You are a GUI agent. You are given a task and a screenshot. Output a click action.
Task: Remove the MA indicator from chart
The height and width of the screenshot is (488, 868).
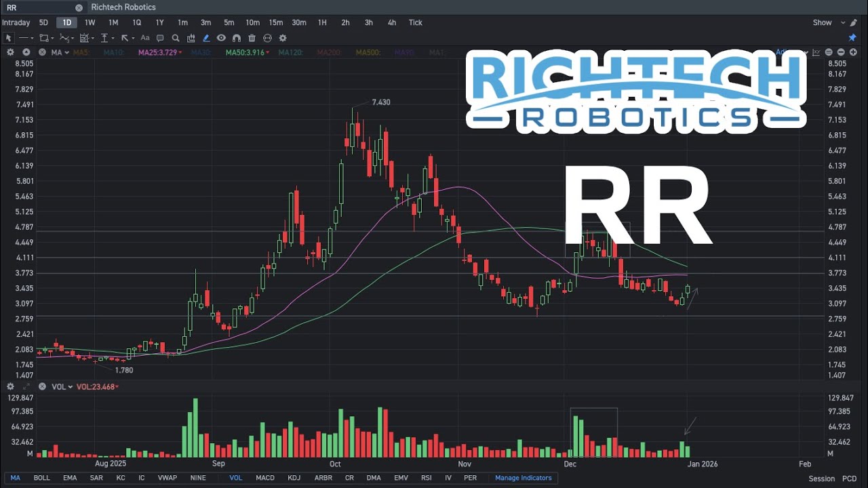[42, 52]
